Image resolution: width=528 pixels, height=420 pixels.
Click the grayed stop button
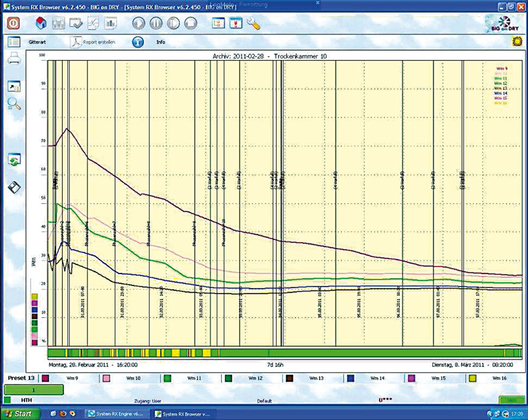coord(191,23)
